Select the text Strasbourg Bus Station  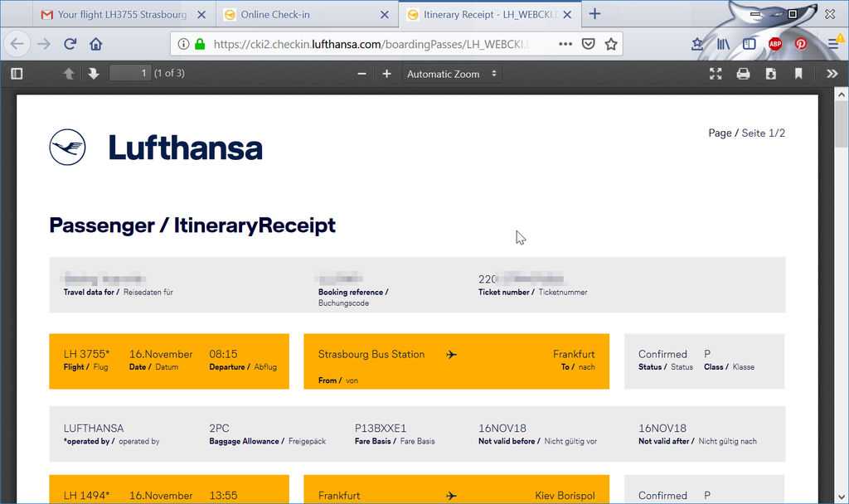[x=371, y=354]
